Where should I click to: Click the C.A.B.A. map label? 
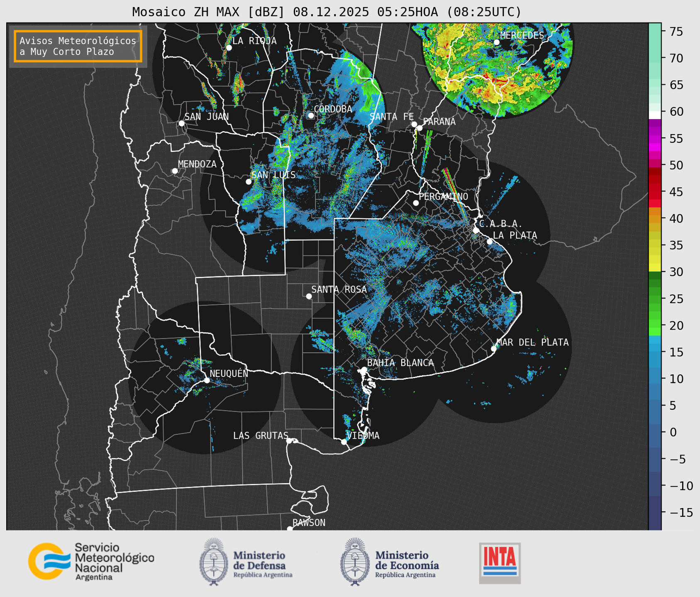click(501, 224)
